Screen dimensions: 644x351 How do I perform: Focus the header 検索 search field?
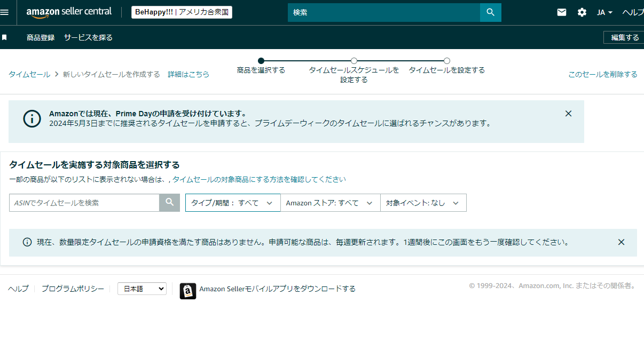384,12
